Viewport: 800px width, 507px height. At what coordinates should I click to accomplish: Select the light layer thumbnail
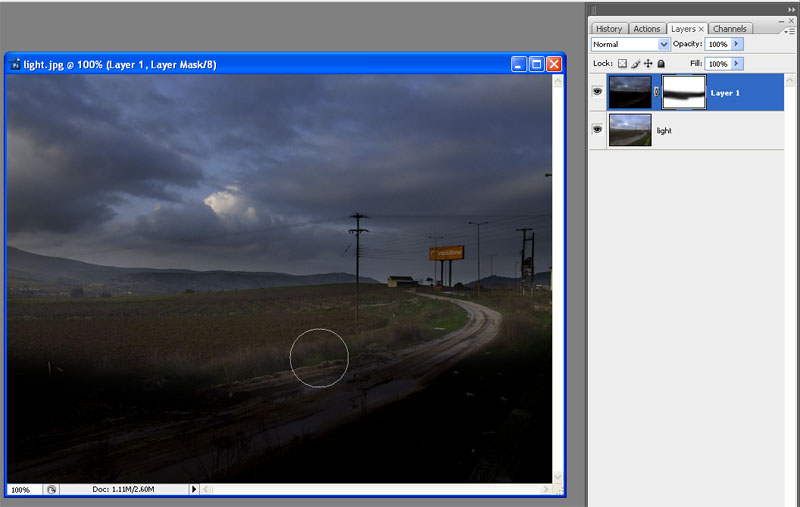tap(630, 130)
